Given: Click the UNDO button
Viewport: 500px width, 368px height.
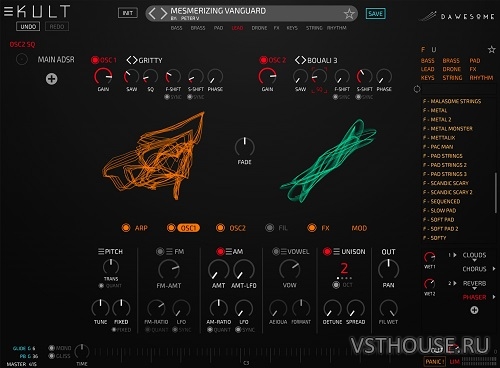Looking at the screenshot, I should 28,27.
